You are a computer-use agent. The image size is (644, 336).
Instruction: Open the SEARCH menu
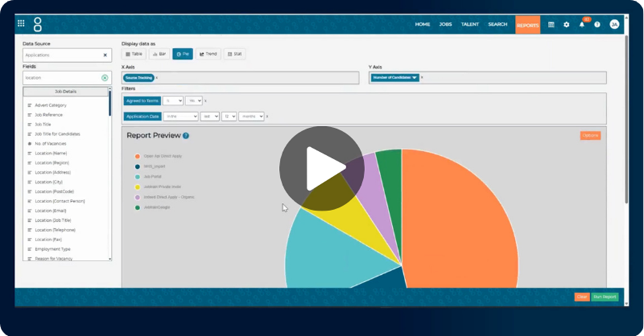(497, 24)
